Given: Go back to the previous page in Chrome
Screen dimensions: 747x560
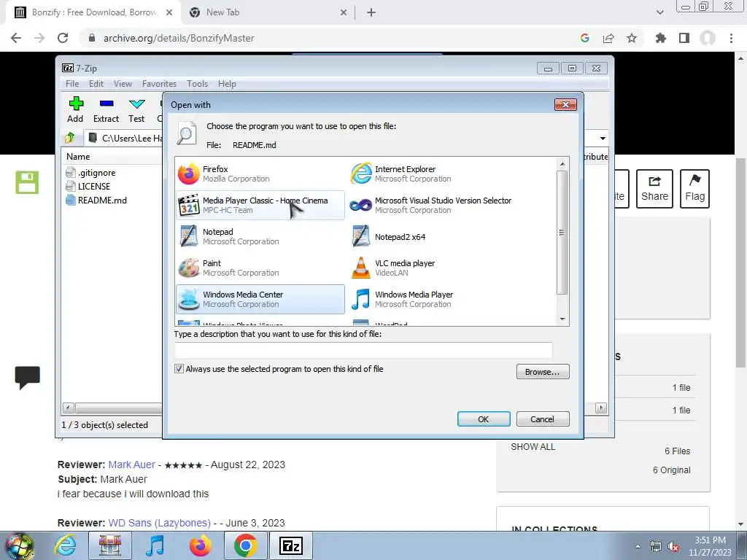Looking at the screenshot, I should pos(16,38).
